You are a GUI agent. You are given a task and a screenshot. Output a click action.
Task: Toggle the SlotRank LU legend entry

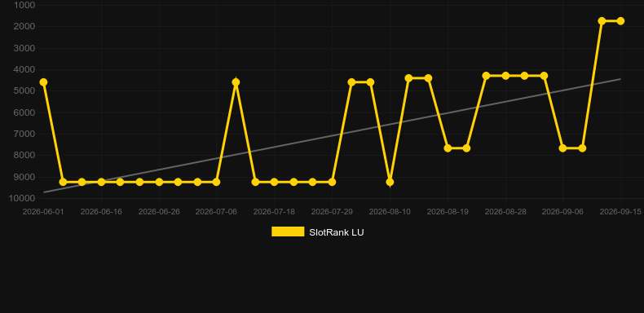coord(317,232)
